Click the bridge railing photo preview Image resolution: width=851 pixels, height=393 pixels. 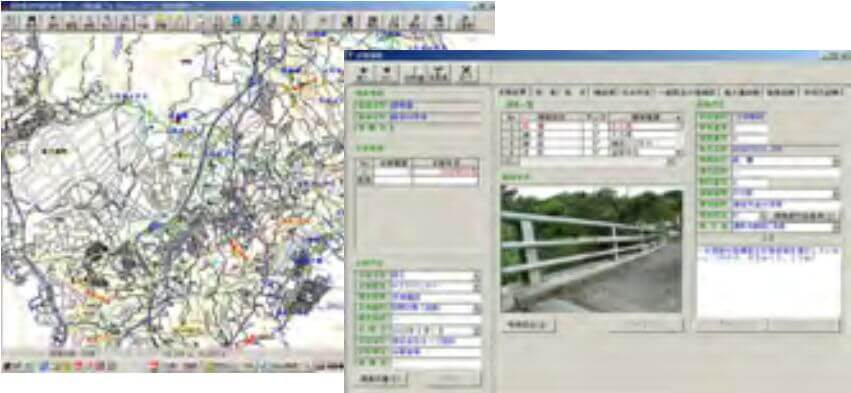592,249
